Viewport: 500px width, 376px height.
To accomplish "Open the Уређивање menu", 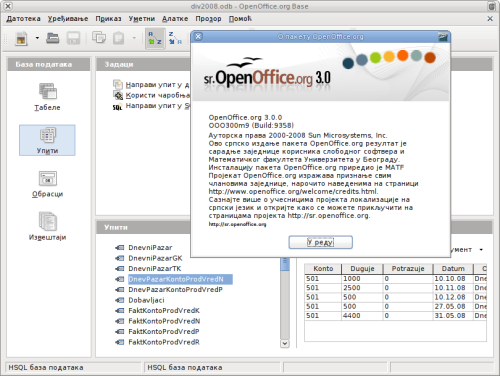I will coord(68,19).
